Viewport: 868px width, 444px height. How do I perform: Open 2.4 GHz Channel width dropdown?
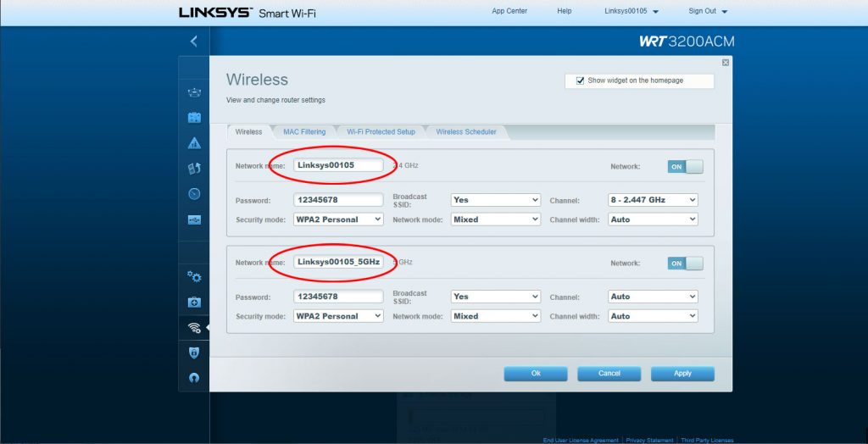pos(653,219)
